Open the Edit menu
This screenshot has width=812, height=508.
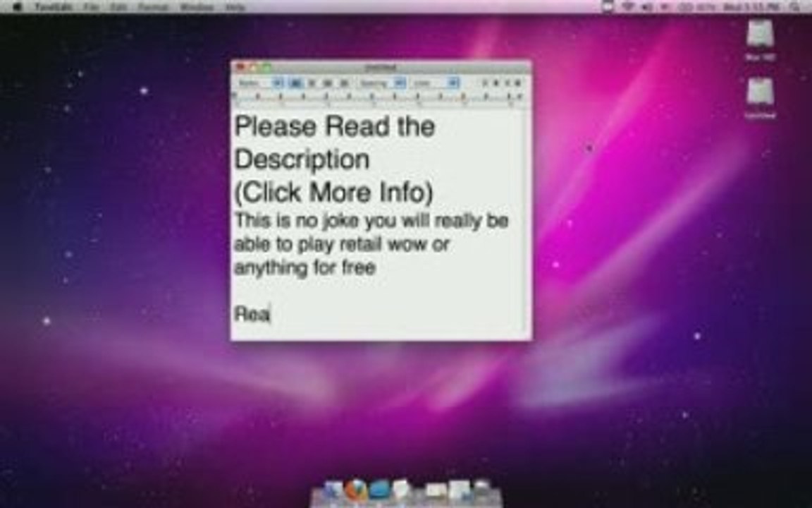(x=118, y=7)
